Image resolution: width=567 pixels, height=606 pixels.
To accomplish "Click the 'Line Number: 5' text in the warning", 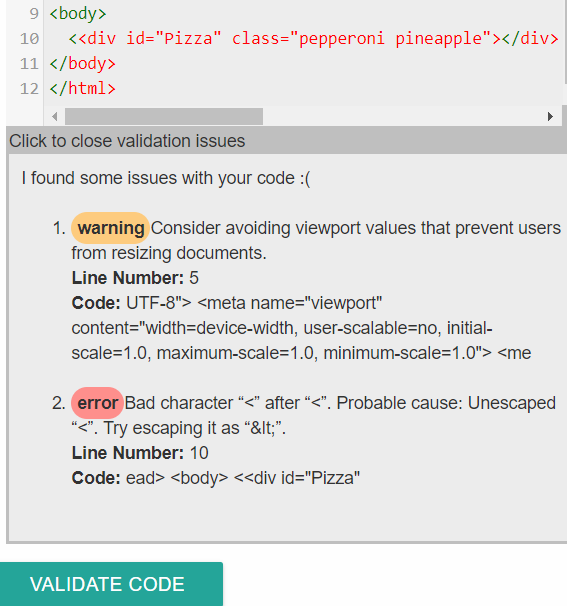I will [x=135, y=278].
